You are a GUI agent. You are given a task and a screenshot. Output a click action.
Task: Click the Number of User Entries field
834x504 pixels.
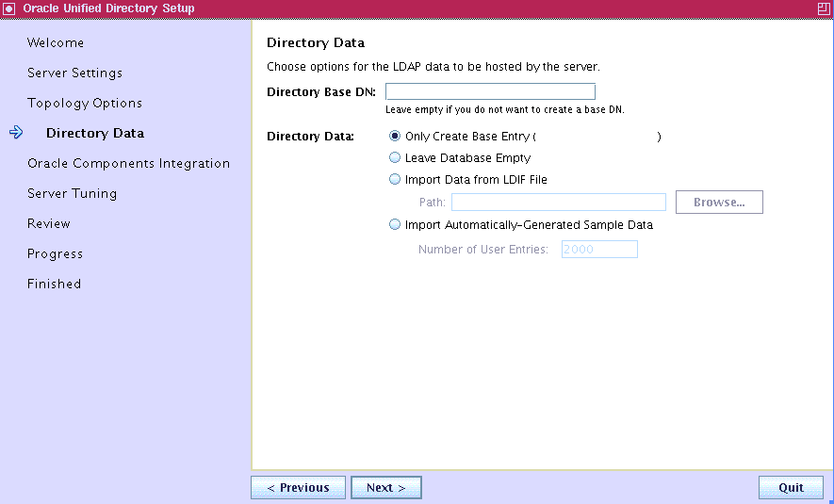599,250
